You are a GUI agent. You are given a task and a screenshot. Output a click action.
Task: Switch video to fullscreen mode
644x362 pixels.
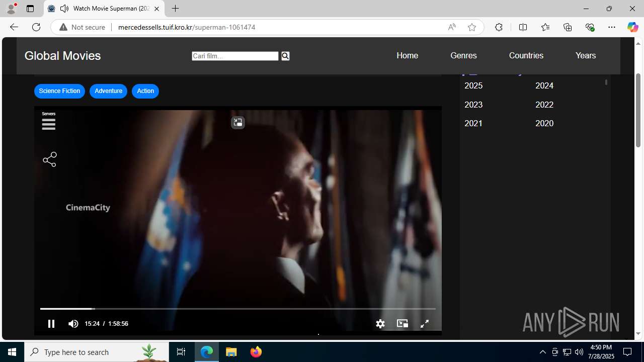[425, 324]
